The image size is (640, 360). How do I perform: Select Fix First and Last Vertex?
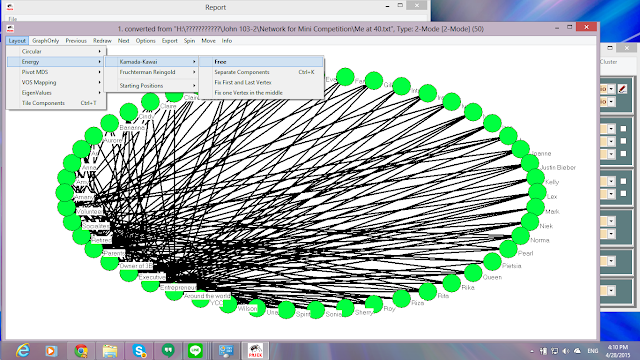pos(262,82)
